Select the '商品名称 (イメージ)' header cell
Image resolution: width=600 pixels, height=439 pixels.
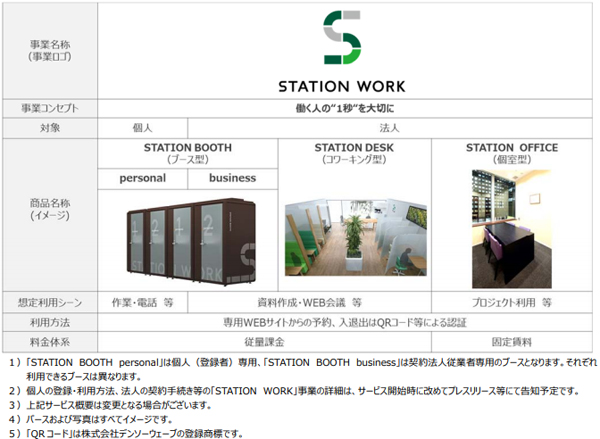coord(50,215)
